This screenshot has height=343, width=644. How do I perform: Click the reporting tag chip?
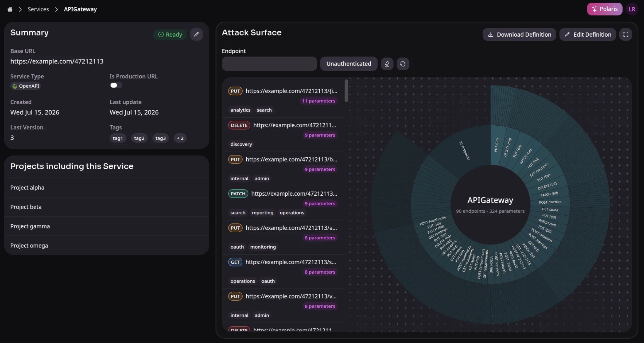[x=262, y=213]
